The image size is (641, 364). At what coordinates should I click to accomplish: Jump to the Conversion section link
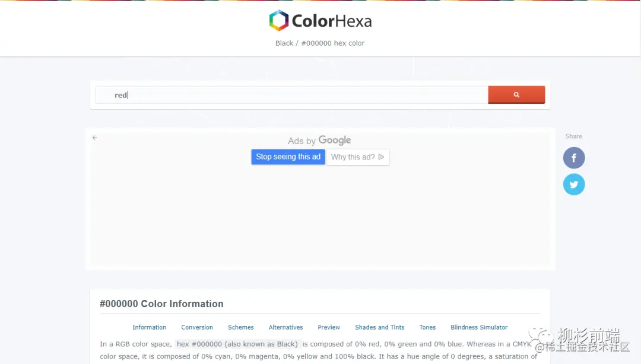coord(197,327)
